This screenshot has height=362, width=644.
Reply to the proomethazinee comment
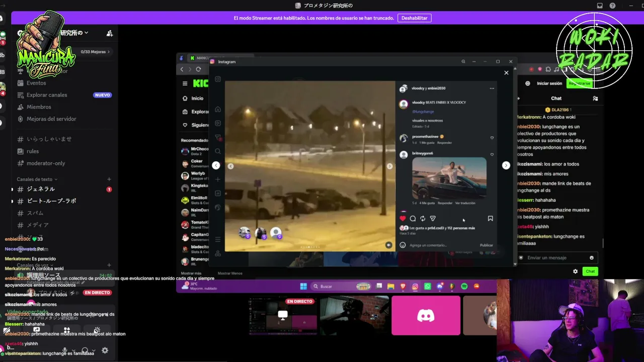pos(444,143)
